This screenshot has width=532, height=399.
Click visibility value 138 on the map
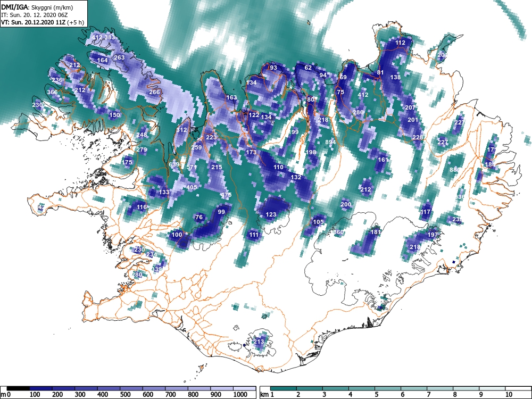pos(395,77)
